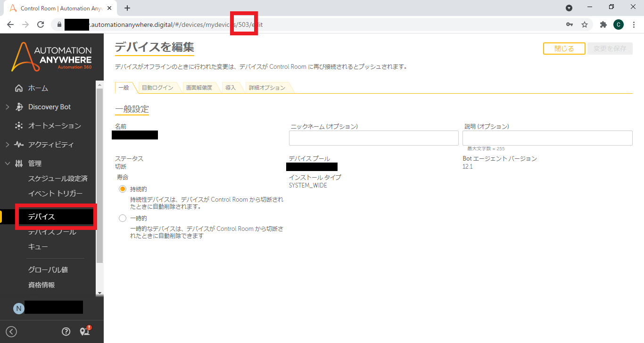Open ホーム menu item
This screenshot has height=343, width=644.
[38, 88]
